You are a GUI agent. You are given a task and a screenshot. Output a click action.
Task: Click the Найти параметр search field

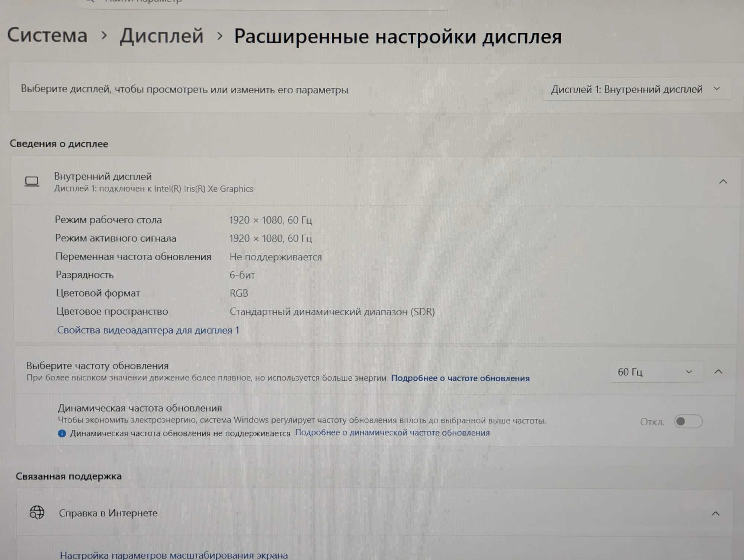(x=266, y=3)
